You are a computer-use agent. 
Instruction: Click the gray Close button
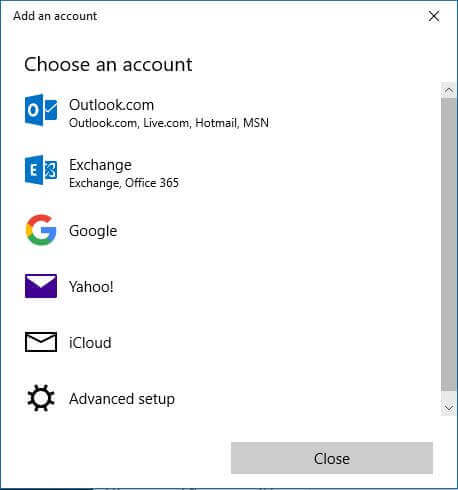tap(332, 458)
